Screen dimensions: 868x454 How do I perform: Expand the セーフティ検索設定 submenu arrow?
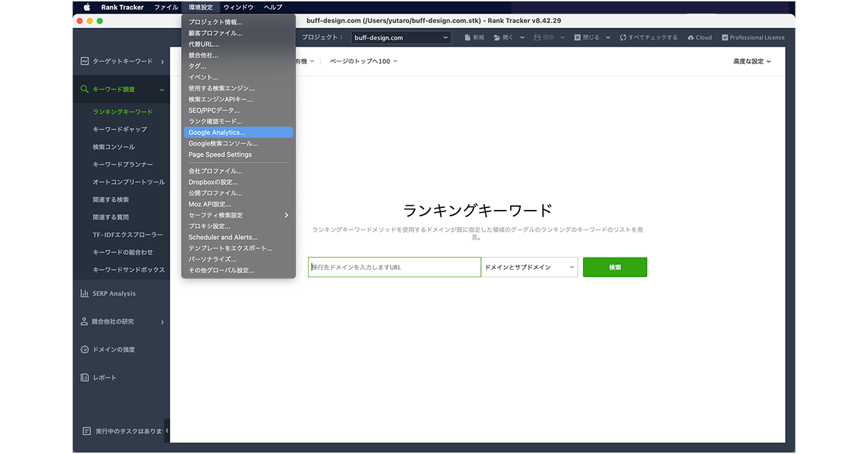coord(286,215)
